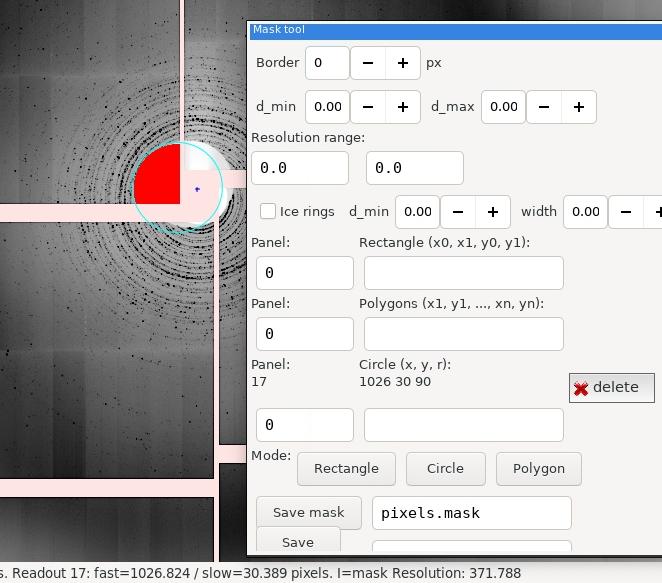Screen dimensions: 662x583
Task: Enable the Ice rings checkbox
Action: (x=268, y=211)
